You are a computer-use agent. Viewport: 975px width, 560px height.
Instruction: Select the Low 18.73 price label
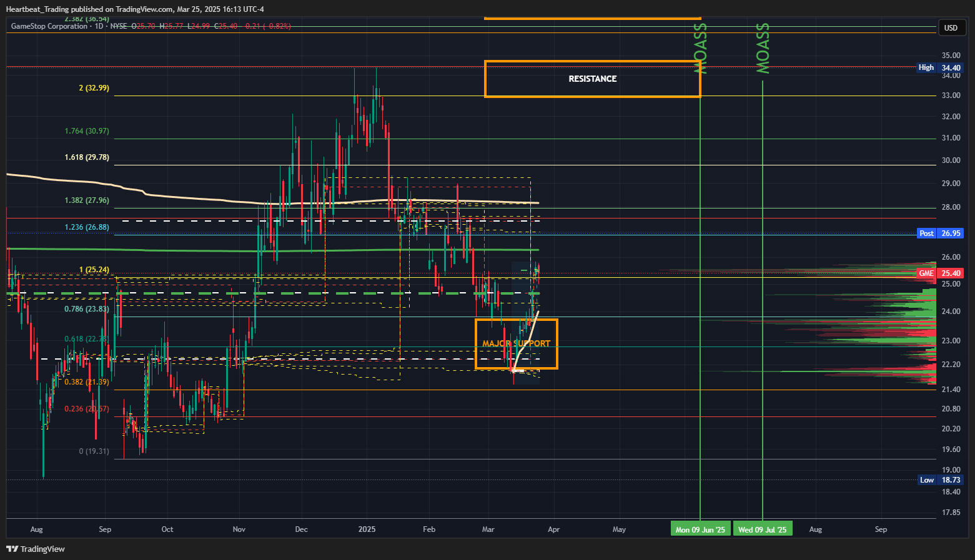[x=940, y=479]
